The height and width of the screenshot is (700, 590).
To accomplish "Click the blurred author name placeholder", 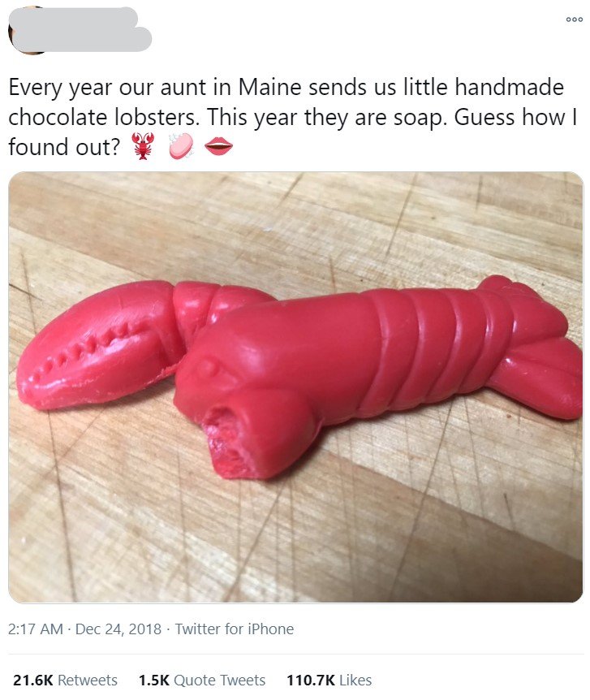I will tap(80, 29).
